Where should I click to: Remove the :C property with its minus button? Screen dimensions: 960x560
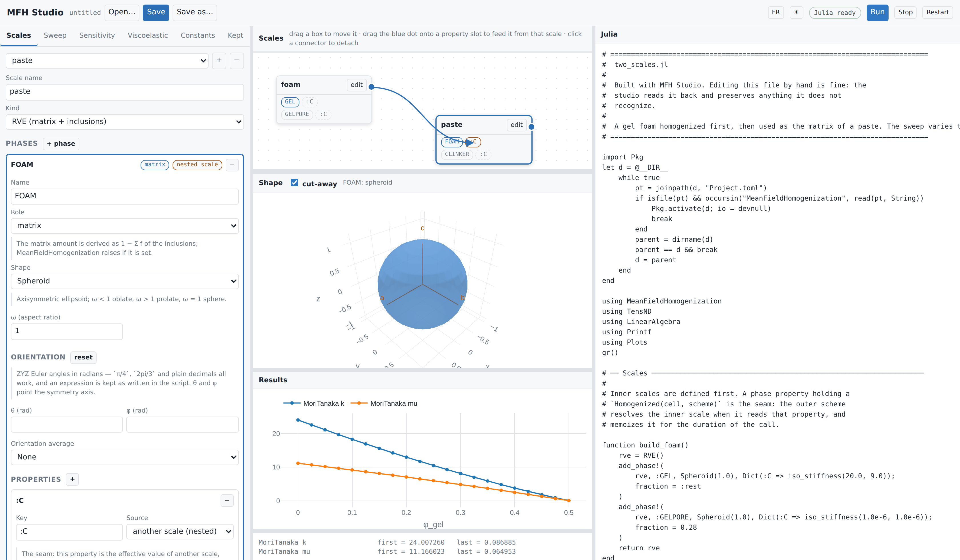[x=227, y=501]
